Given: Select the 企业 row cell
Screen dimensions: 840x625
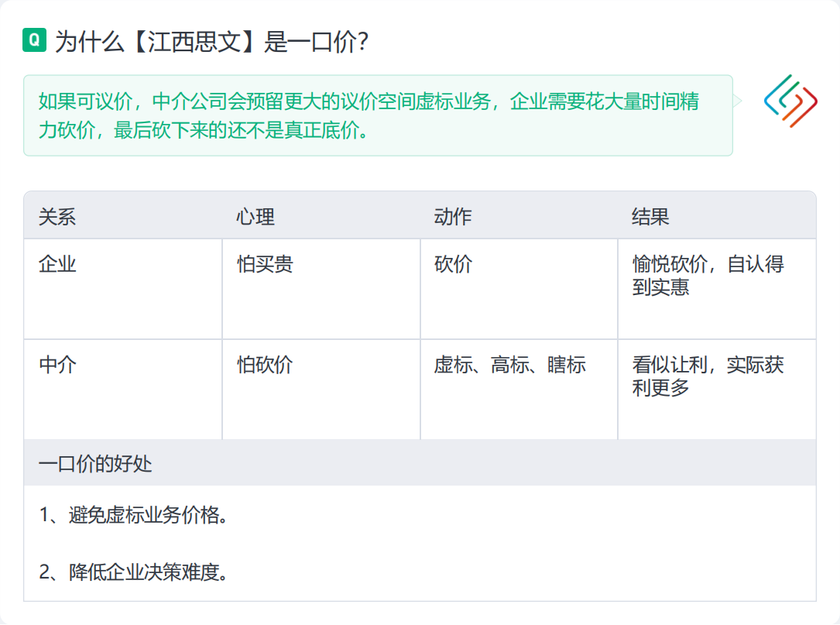Looking at the screenshot, I should pyautogui.click(x=58, y=265).
